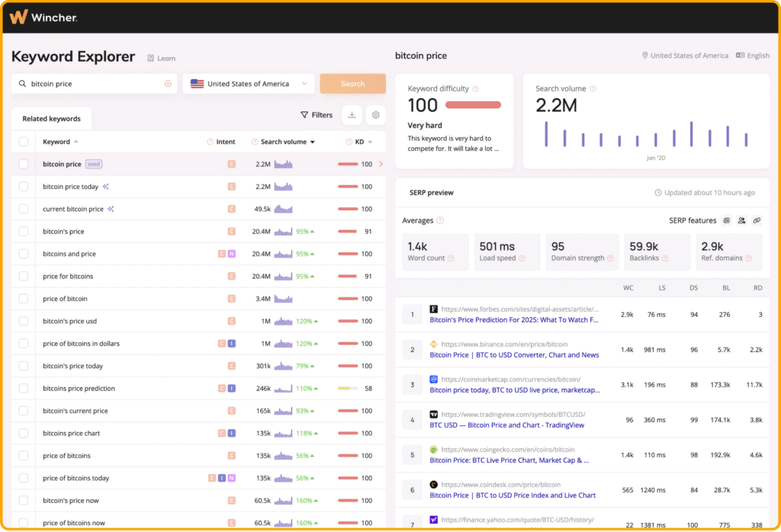Click the sparkle icon beside bitcoin price today

coord(106,187)
